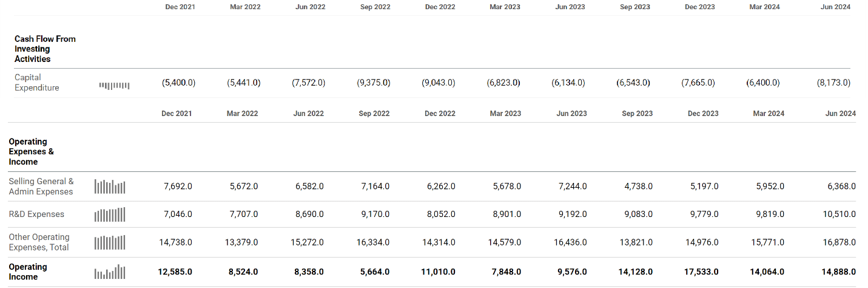This screenshot has height=288, width=868.
Task: Select the Operating Income row label
Action: pos(28,272)
